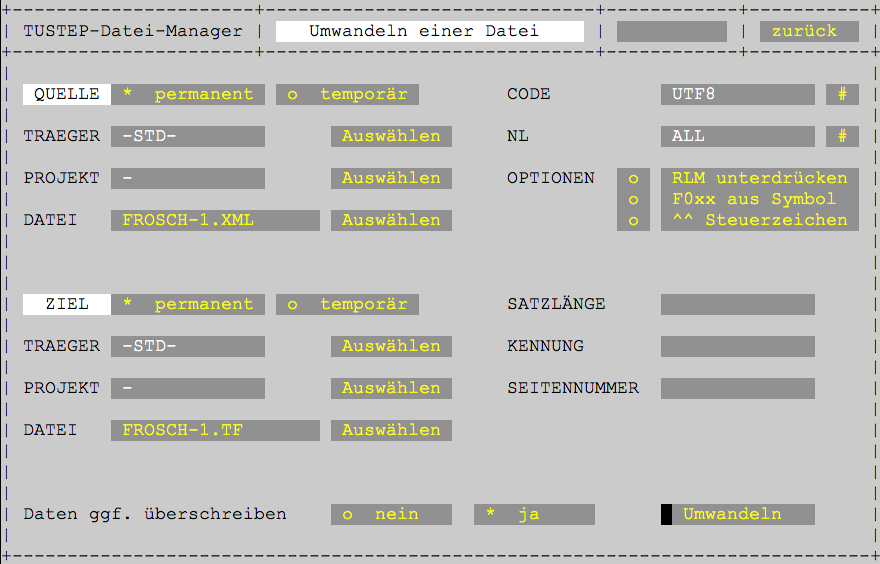Click the SATZLÄNGE input field
Image resolution: width=880 pixels, height=564 pixels.
(x=737, y=304)
